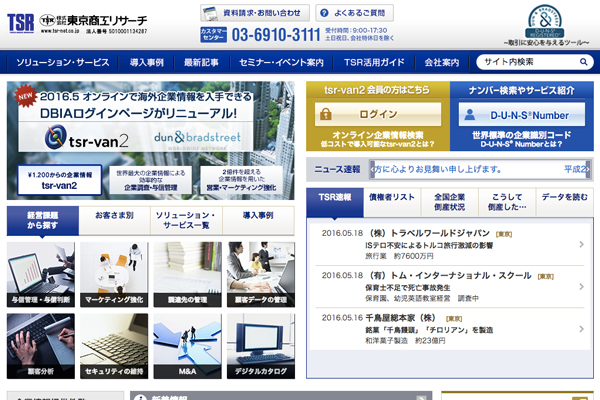600x400 pixels.
Task: Click the 企業調査・与信管理 banner button
Action: [x=150, y=180]
